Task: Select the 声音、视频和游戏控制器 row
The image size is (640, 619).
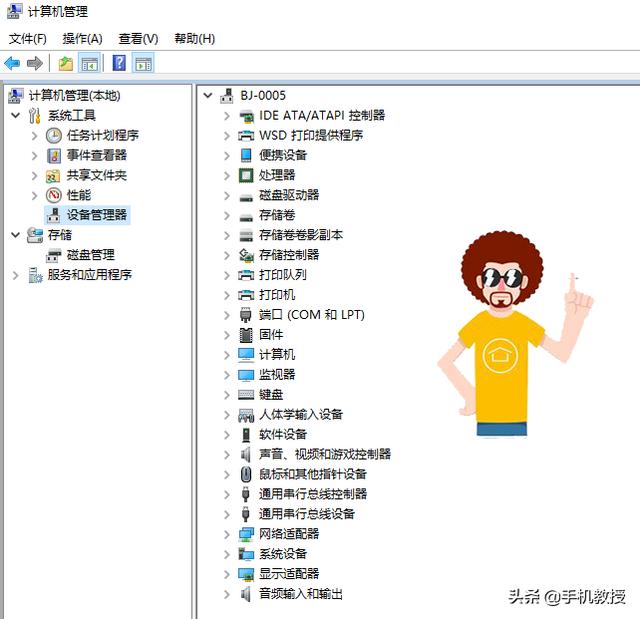Action: (x=325, y=454)
